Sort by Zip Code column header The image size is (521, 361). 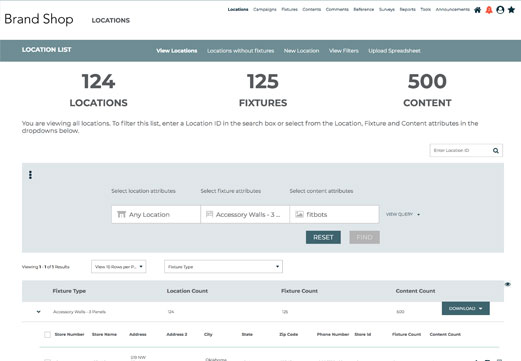point(289,334)
